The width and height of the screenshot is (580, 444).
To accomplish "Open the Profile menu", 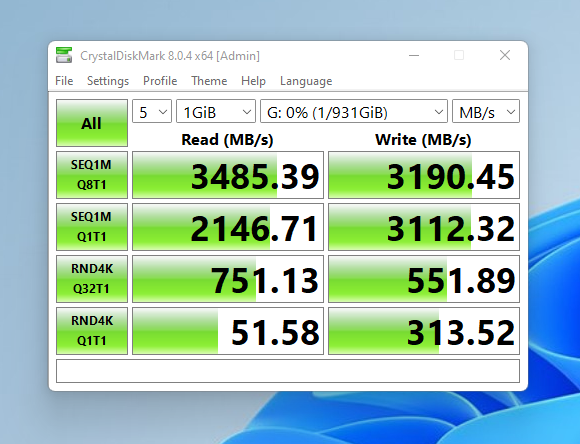I will pyautogui.click(x=160, y=81).
